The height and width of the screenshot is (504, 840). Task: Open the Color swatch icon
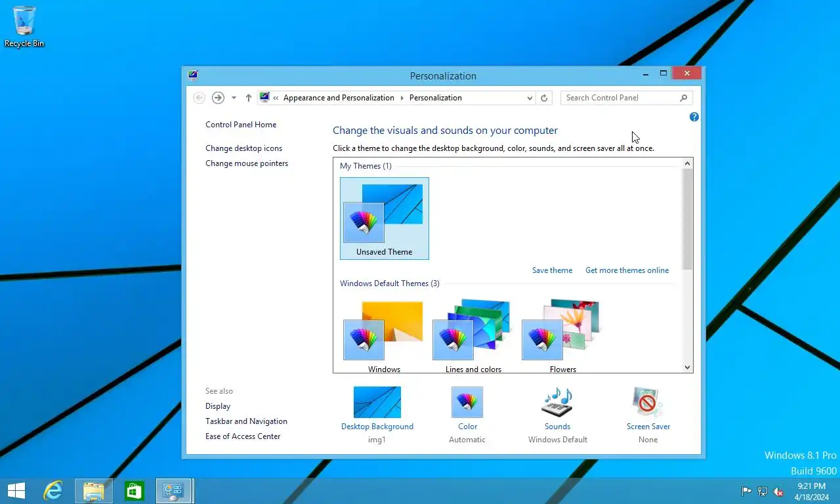pos(467,402)
